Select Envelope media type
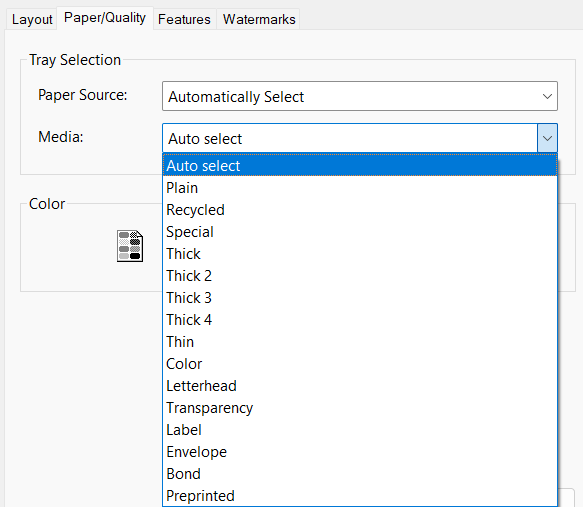 tap(360, 452)
